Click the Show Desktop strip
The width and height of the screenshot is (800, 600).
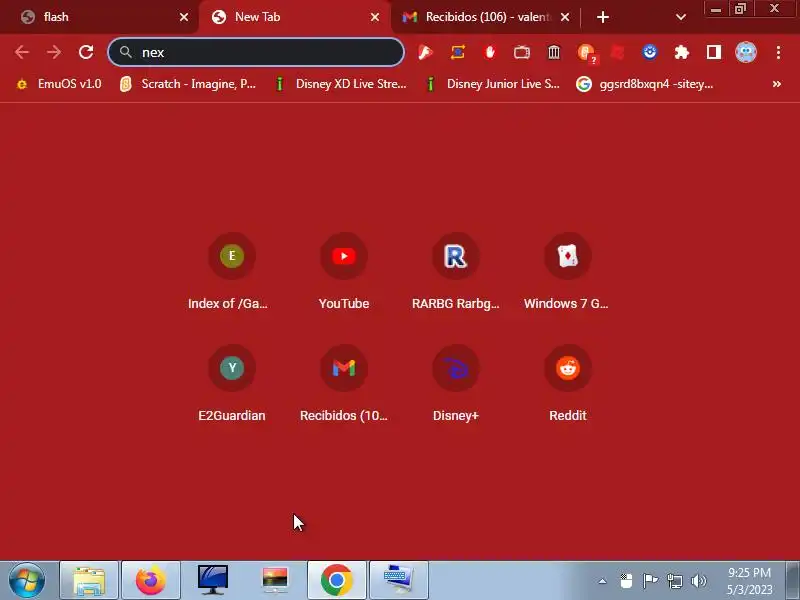(792, 580)
